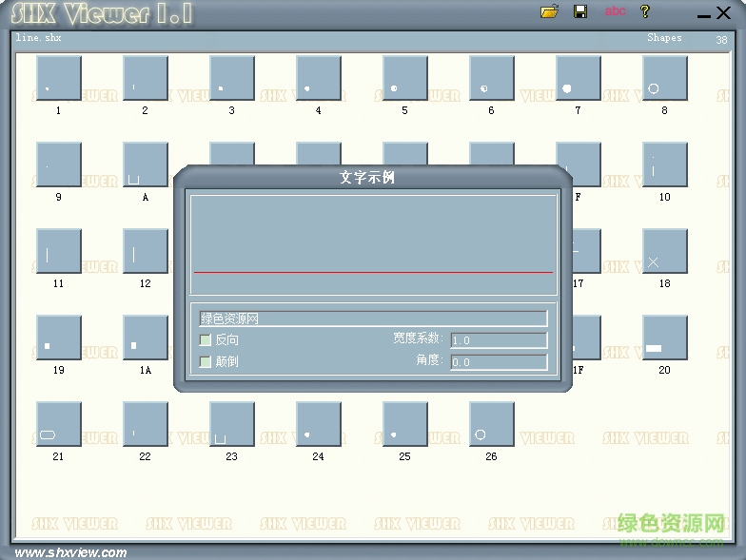Enable the 反向 (reverse) checkbox
This screenshot has height=560, width=746.
pyautogui.click(x=206, y=340)
